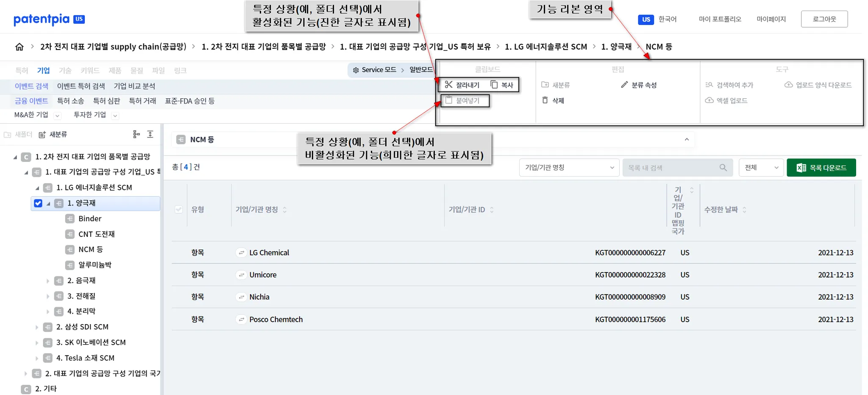Uncheck the 1. 양극재 tree checkbox
Screen dimensions: 868x395
(38, 203)
